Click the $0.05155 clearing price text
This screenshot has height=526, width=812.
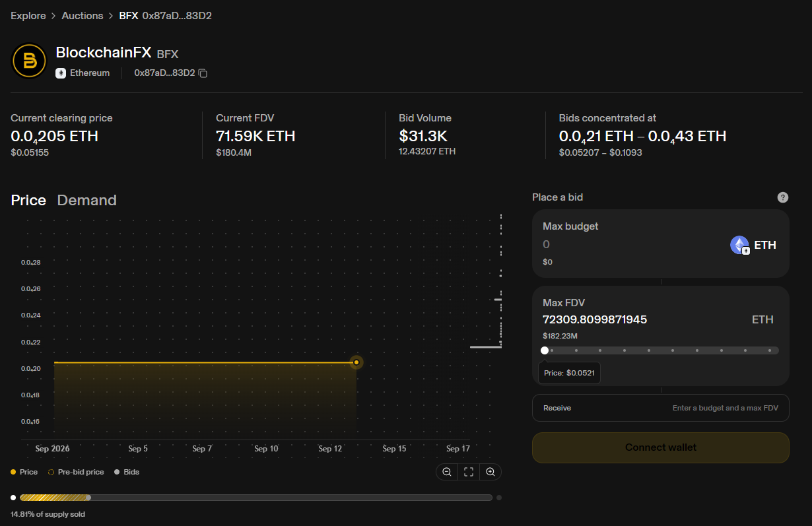click(x=30, y=152)
